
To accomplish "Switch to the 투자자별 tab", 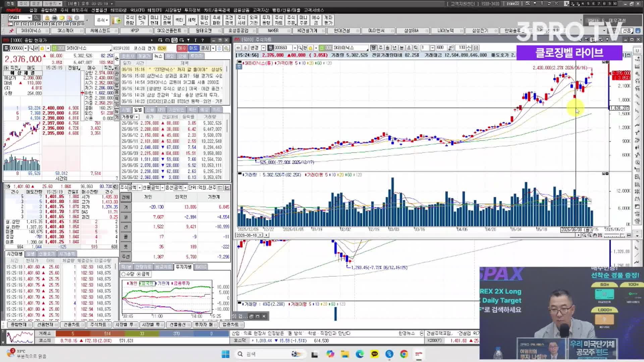I will coord(183,267).
